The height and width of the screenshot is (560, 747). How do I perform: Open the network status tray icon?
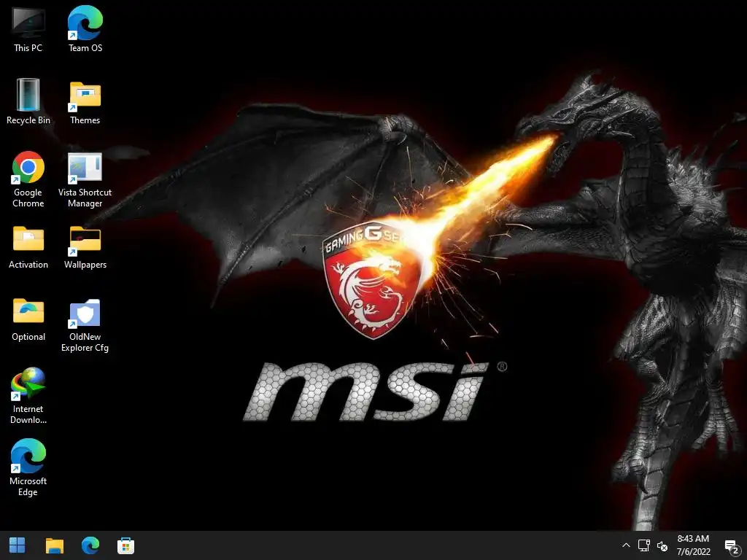click(644, 545)
